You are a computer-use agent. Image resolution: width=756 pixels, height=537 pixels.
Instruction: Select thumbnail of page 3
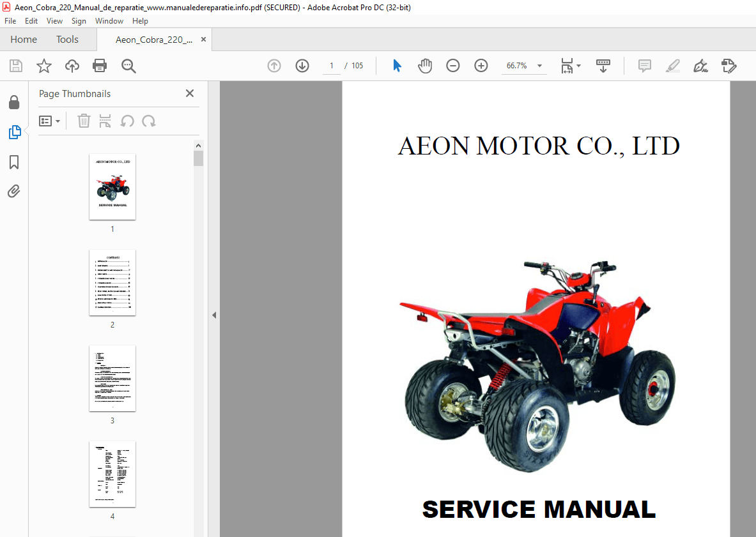(112, 379)
